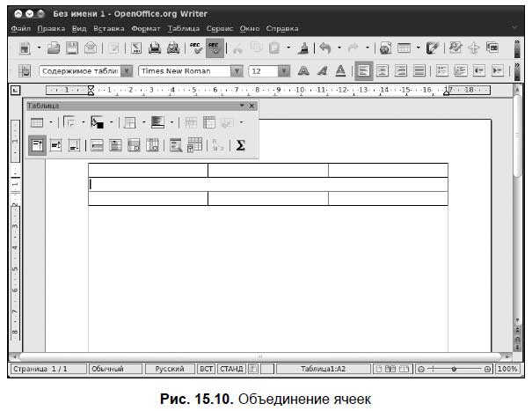Click the Русский language field in status bar
532x411 pixels.
pyautogui.click(x=170, y=369)
